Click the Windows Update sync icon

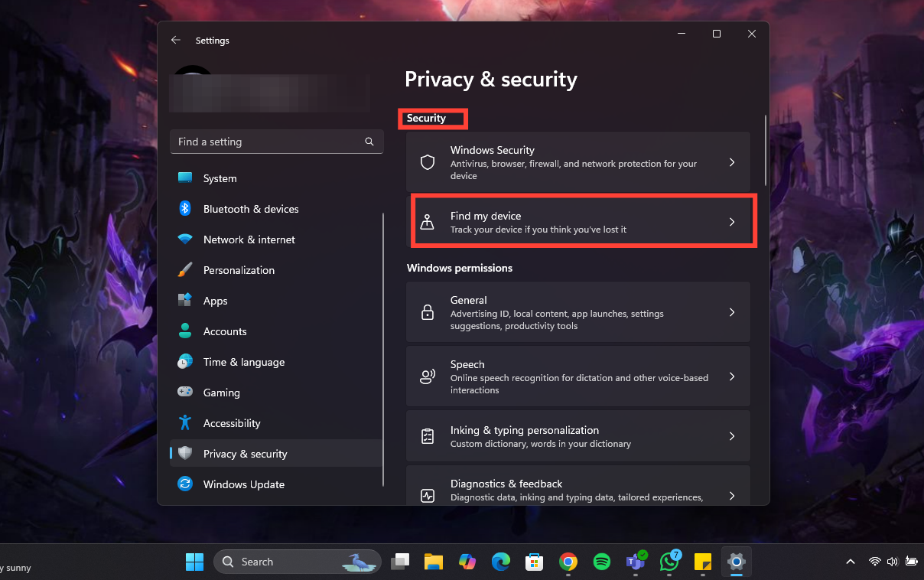coord(185,484)
